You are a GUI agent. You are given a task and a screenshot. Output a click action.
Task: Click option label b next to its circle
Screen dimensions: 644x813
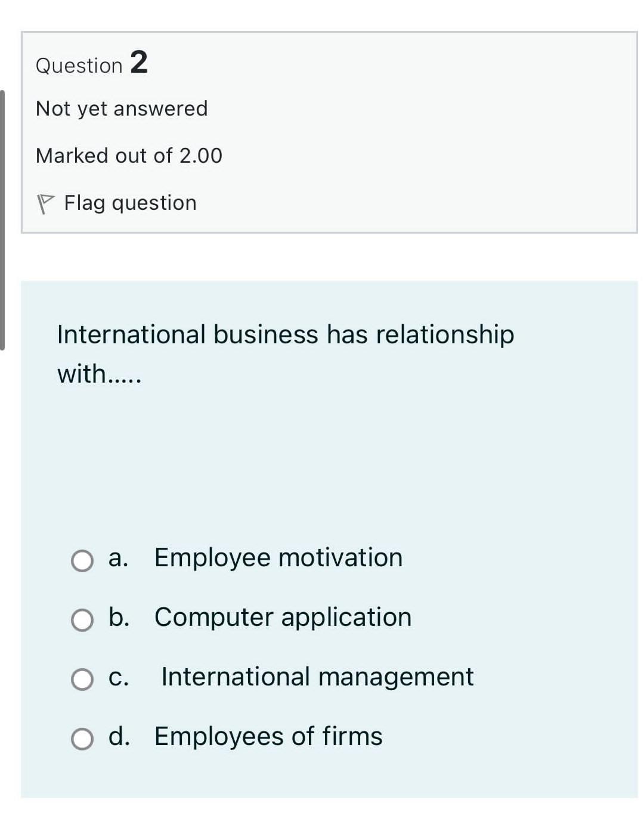coord(119,617)
